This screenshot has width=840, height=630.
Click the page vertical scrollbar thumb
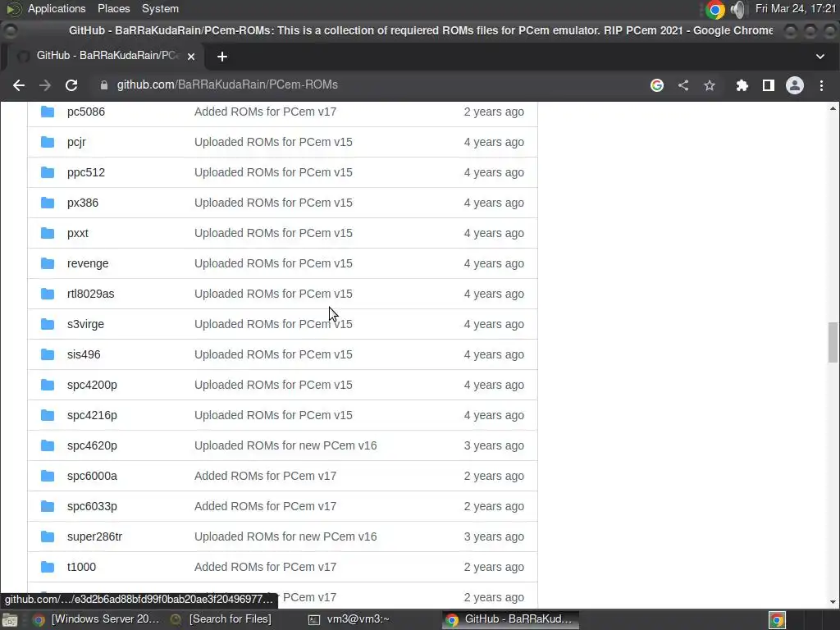coord(833,342)
